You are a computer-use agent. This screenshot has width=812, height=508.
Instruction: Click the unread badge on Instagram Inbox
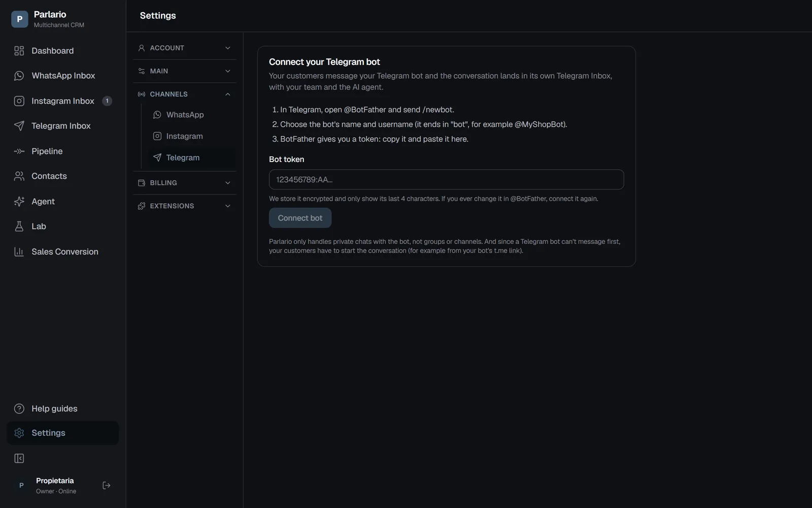coord(107,101)
